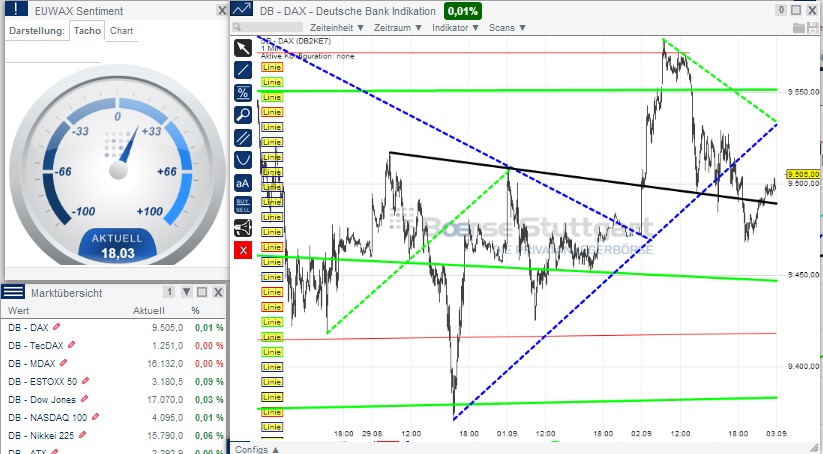Click the 17.070,0 Dow Jones value
823x454 pixels.
pos(165,399)
